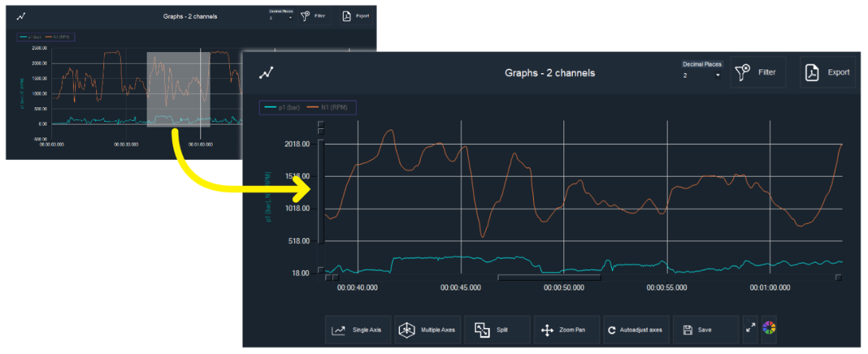Export the large graph as PDF

(827, 72)
